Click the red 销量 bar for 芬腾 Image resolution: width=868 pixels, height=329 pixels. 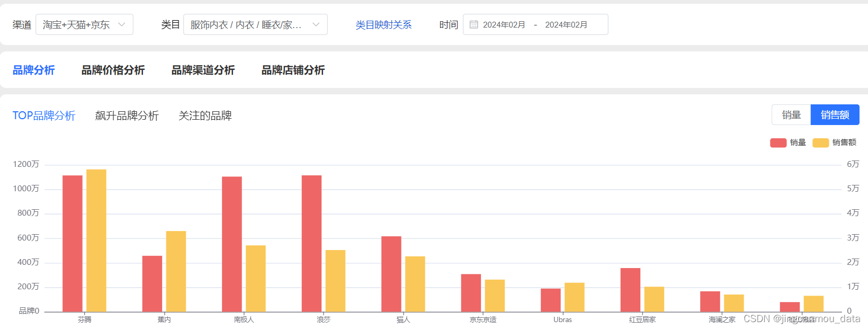pos(73,244)
